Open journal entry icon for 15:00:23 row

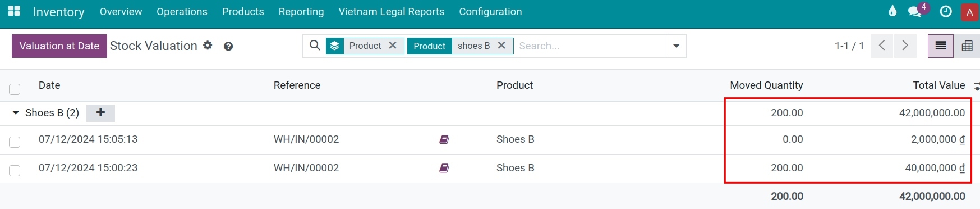tap(444, 168)
